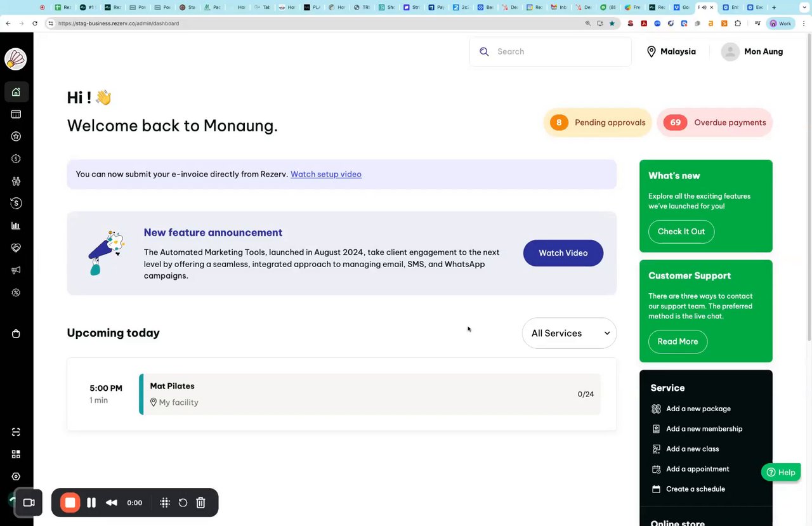812x526 pixels.
Task: Click the shopping bag icon in sidebar
Action: (16, 334)
